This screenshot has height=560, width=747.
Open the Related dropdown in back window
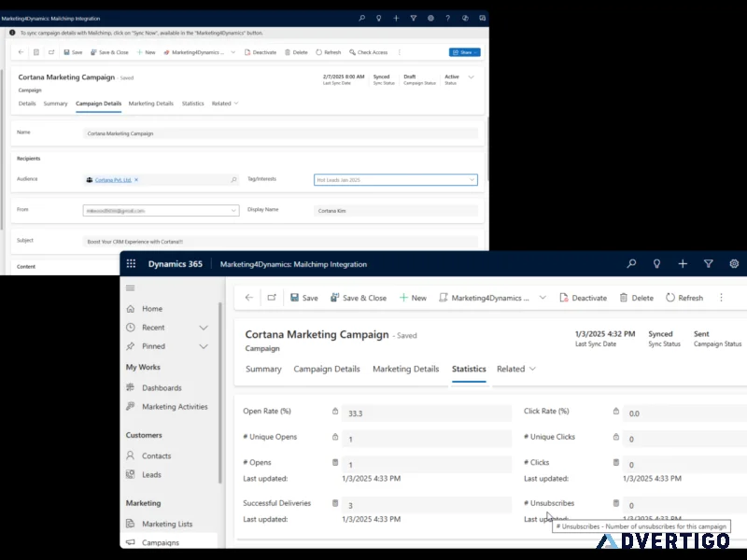pos(225,104)
